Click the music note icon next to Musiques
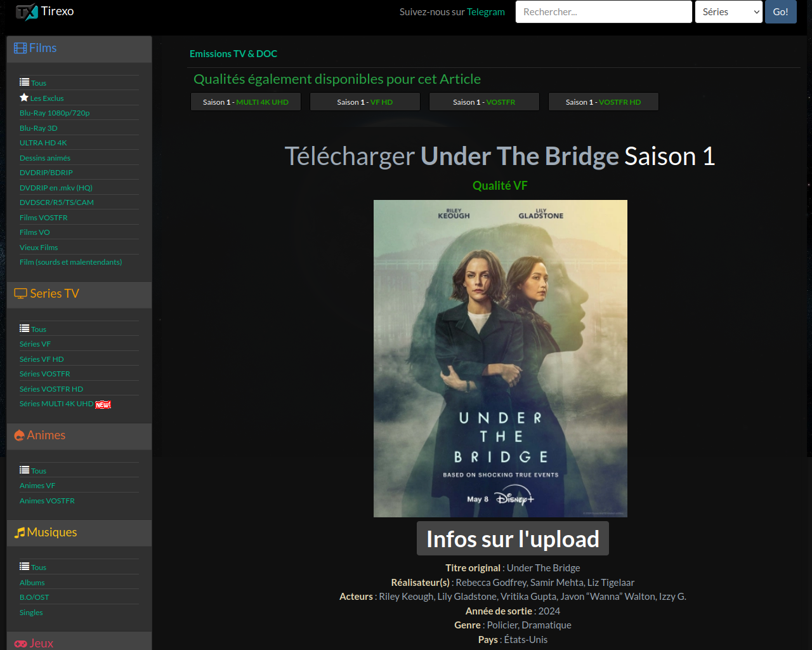The width and height of the screenshot is (812, 650). point(20,533)
